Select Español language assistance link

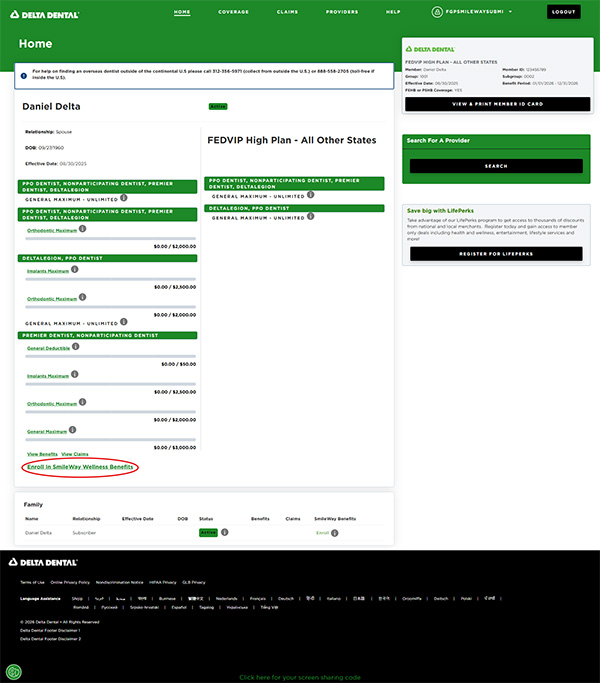coord(179,607)
